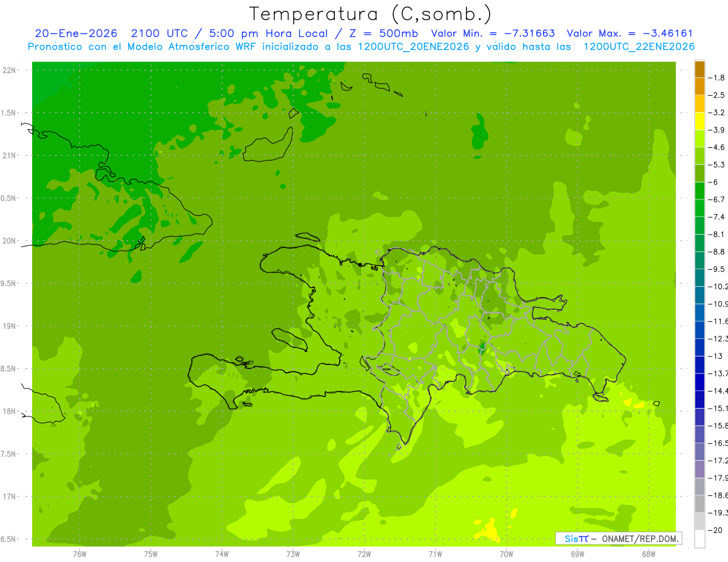The height and width of the screenshot is (562, 728).
Task: Click the '76W' longitude label
Action: point(80,555)
